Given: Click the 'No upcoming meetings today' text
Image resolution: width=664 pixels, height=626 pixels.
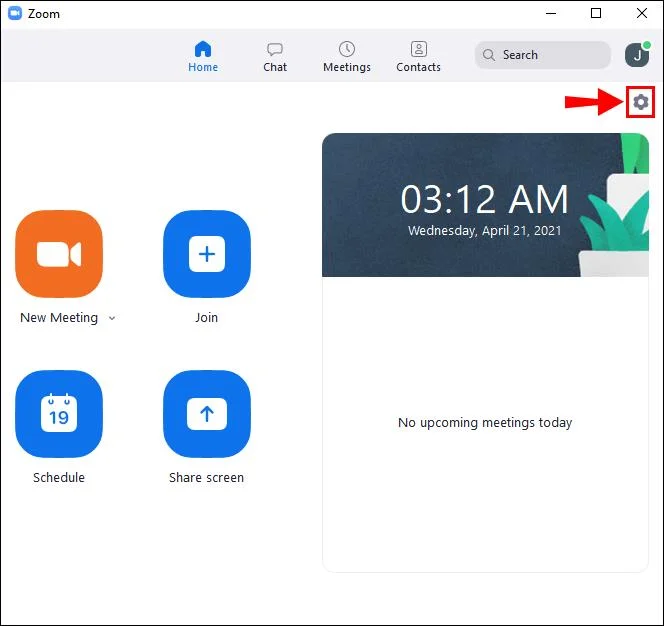Looking at the screenshot, I should point(485,422).
